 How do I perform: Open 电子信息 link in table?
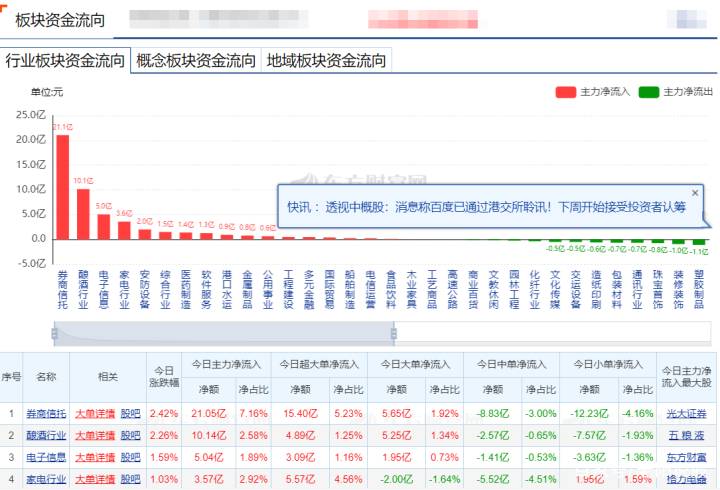[x=46, y=457]
